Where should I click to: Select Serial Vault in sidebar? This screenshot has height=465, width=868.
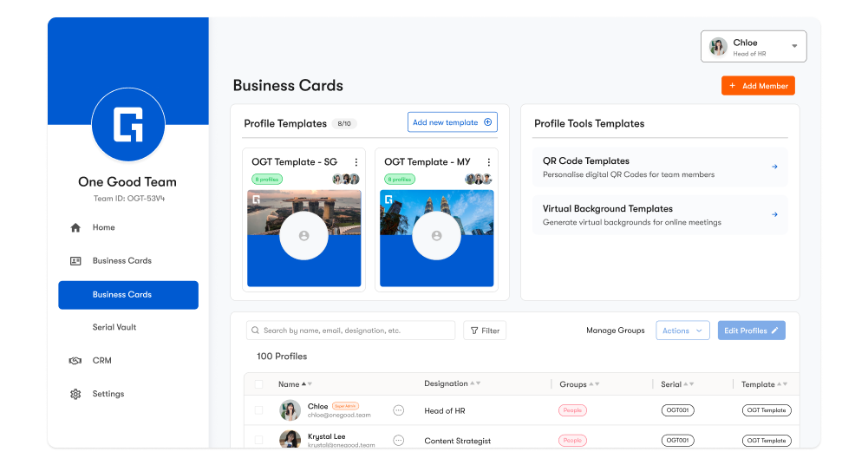tap(114, 327)
